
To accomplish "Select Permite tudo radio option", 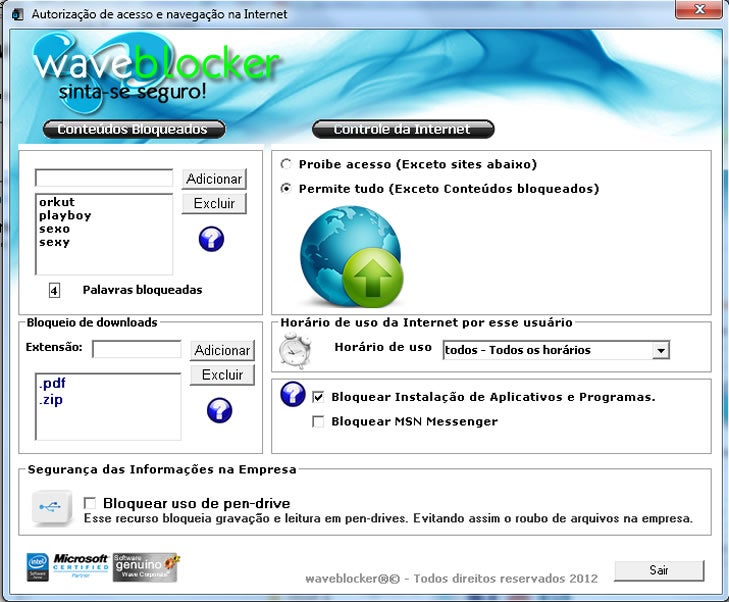I will tap(286, 188).
